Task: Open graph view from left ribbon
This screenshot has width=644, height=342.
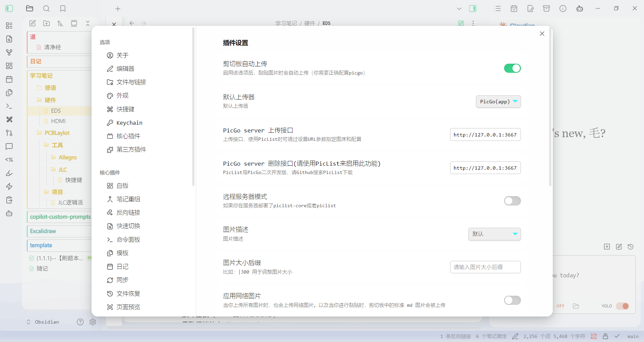Action: [9, 52]
